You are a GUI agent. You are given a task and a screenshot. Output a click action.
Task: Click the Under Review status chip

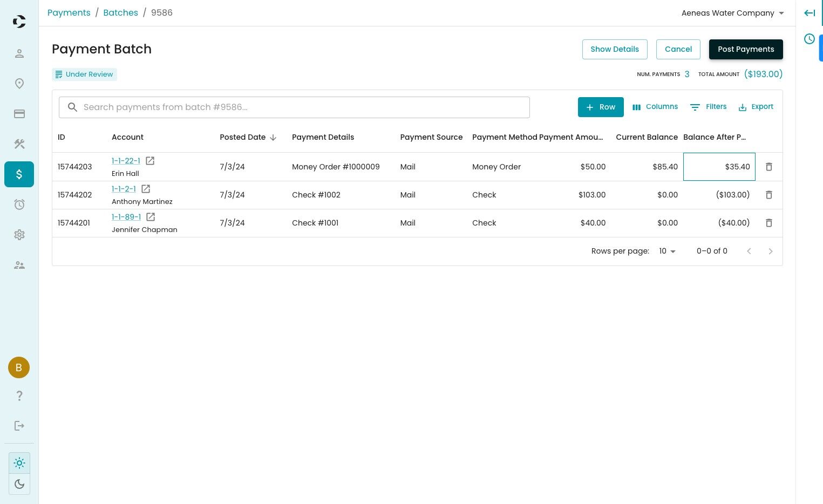[x=84, y=74]
